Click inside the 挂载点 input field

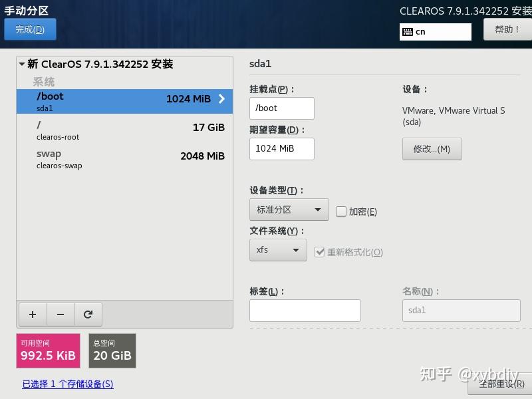(x=281, y=108)
